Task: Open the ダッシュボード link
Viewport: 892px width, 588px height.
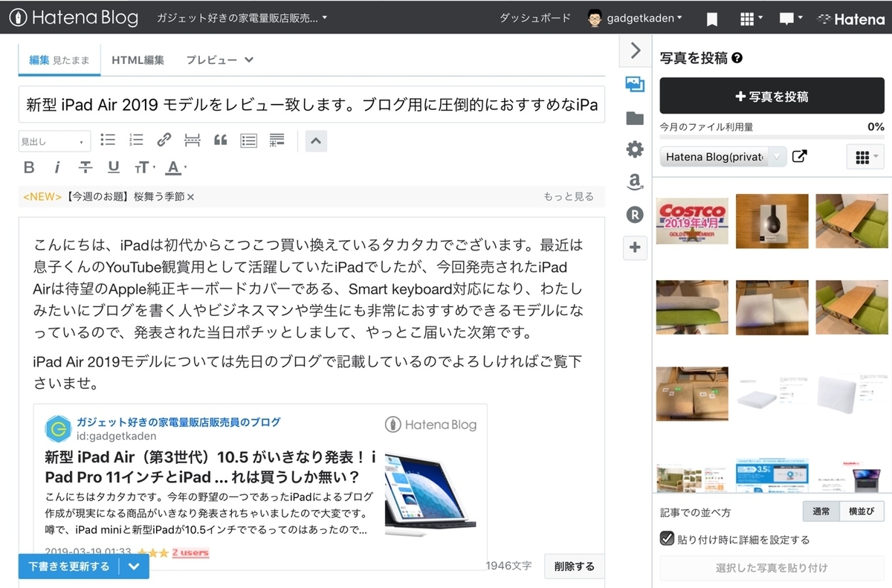Action: (535, 19)
